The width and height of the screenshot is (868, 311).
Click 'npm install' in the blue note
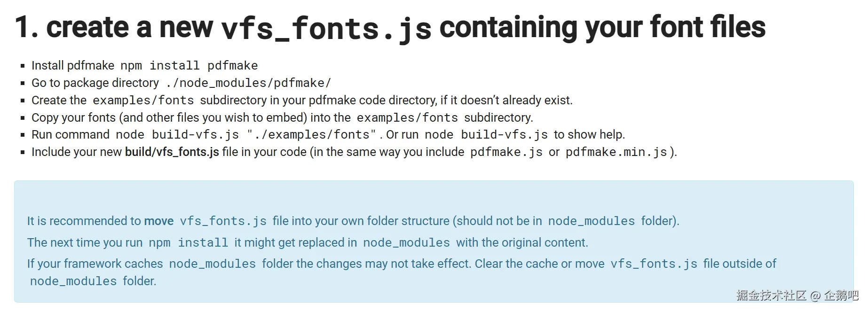click(188, 243)
